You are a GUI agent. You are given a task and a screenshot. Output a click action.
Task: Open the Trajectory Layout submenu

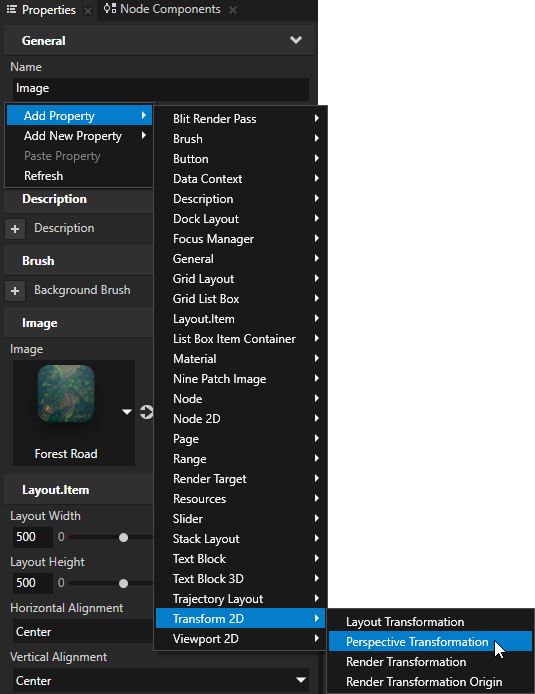(x=241, y=599)
